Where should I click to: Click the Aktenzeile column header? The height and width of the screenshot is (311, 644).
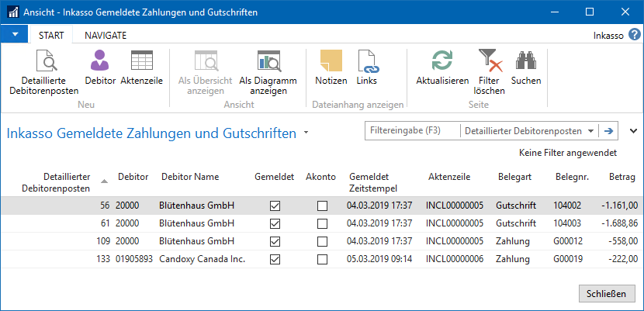click(x=449, y=178)
